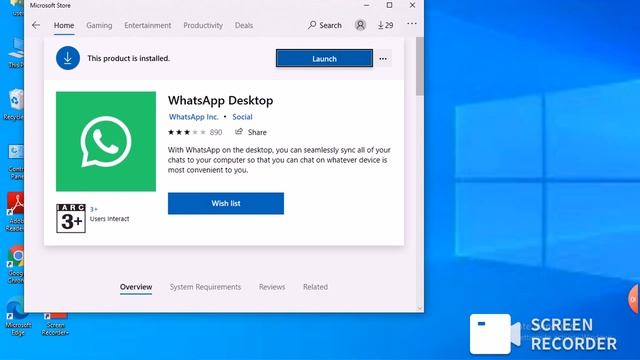
Task: Open the Home tab in Microsoft Store
Action: [x=64, y=25]
